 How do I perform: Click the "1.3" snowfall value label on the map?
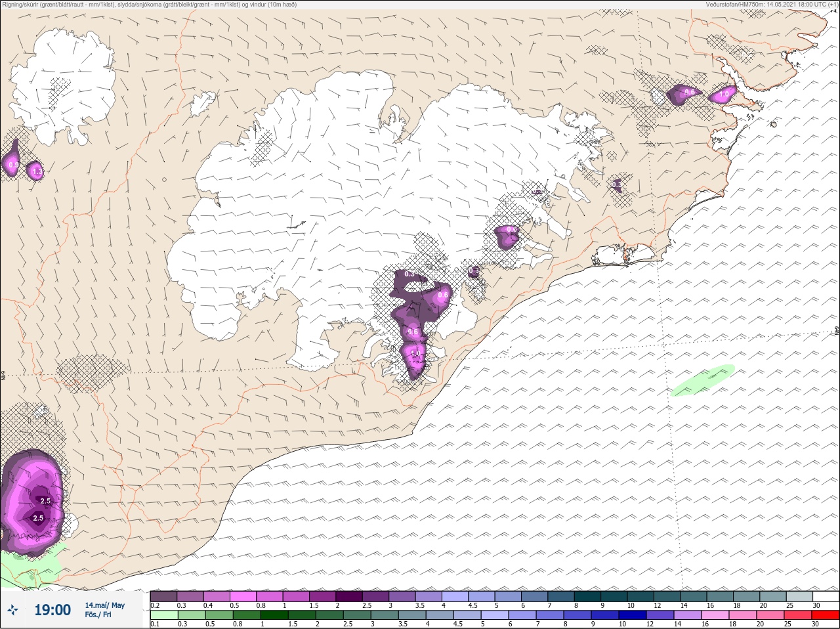tap(37, 172)
